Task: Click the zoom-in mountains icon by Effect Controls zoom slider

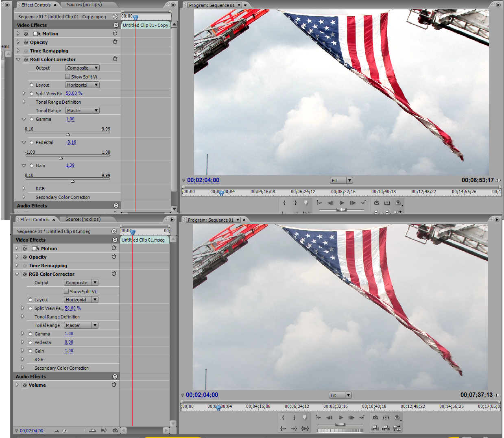Action: (92, 430)
